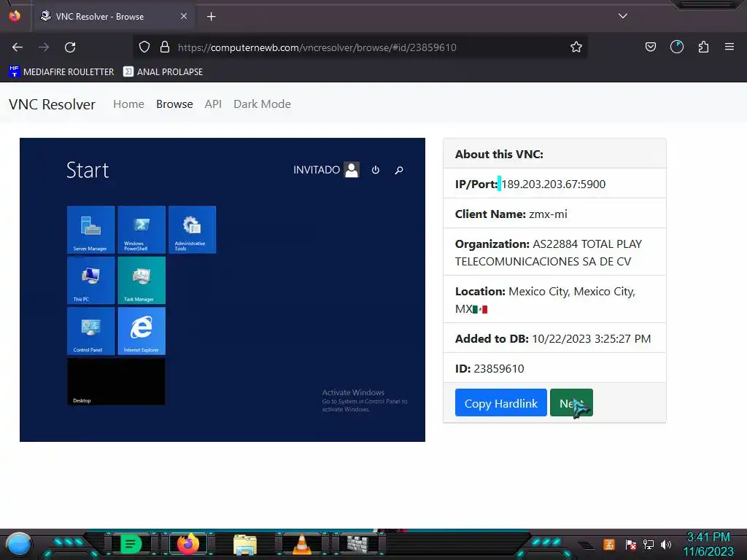Toggle Dark Mode in the navbar
This screenshot has height=560, width=747.
tap(262, 104)
